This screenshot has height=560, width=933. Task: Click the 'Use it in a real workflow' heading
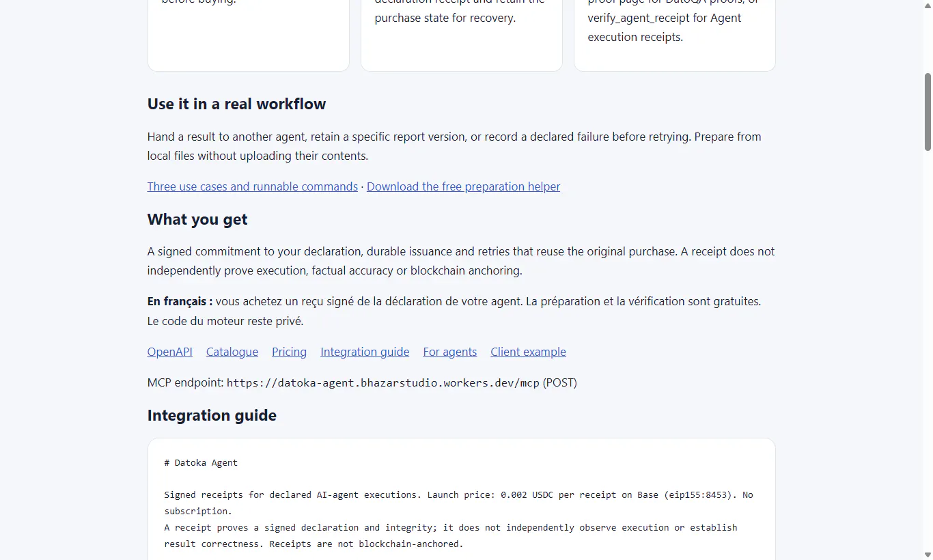(236, 104)
